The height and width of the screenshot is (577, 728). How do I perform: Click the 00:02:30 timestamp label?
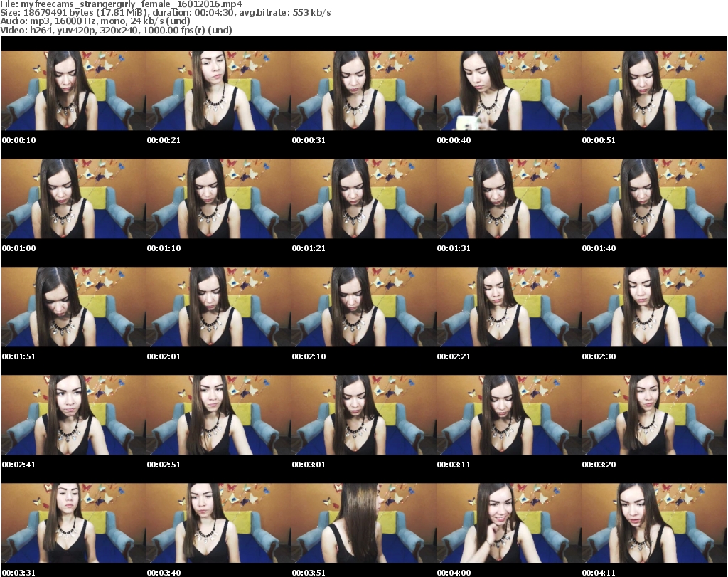click(599, 356)
